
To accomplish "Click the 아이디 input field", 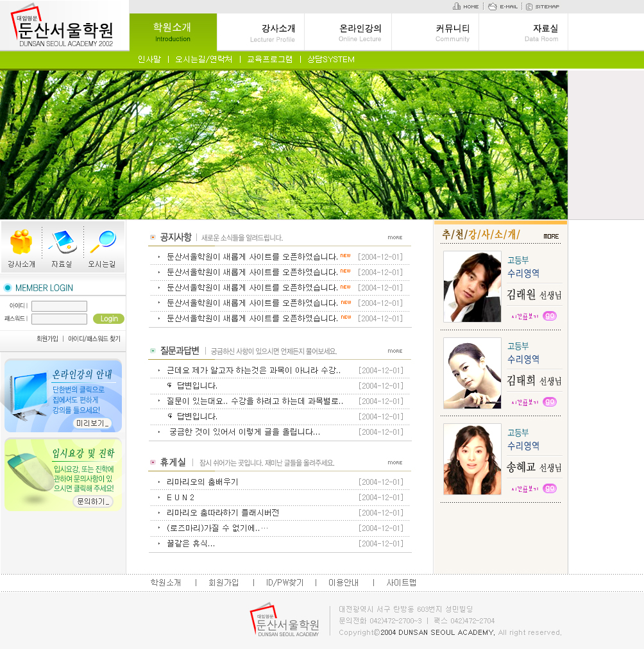I will (x=59, y=306).
